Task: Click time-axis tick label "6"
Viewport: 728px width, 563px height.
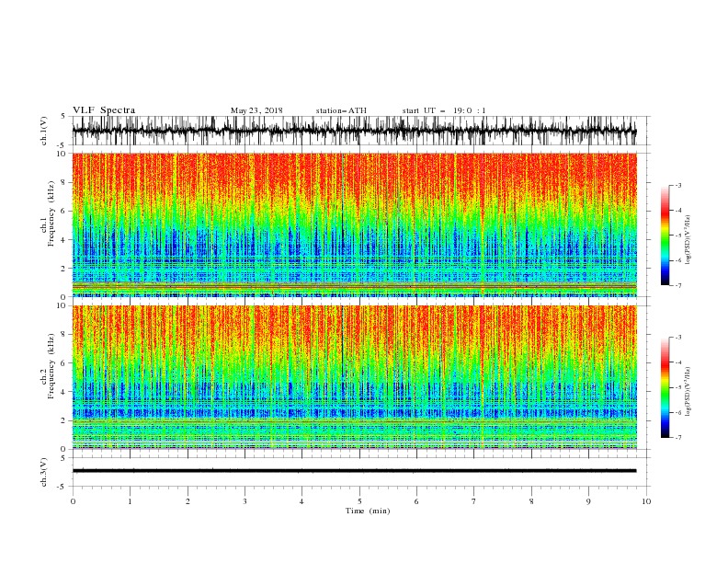Action: [x=416, y=501]
